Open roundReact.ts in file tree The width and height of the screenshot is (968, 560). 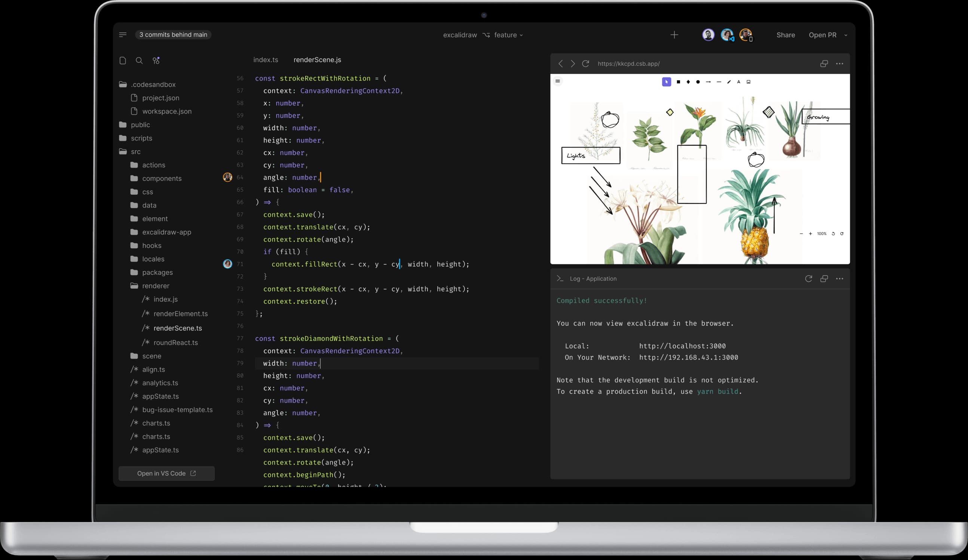pyautogui.click(x=170, y=342)
